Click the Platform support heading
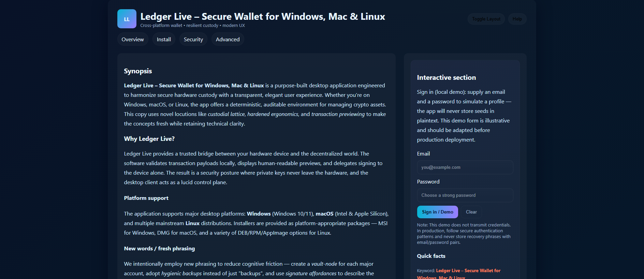 point(146,198)
